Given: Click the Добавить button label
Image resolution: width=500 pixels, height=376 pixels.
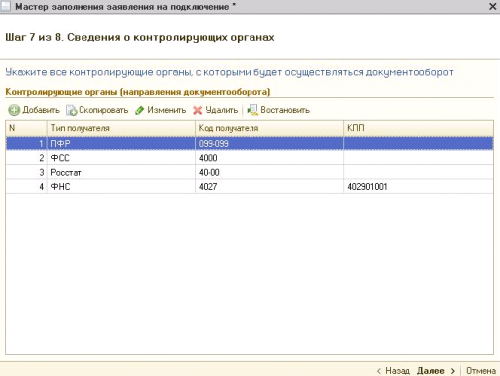Looking at the screenshot, I should tap(41, 110).
